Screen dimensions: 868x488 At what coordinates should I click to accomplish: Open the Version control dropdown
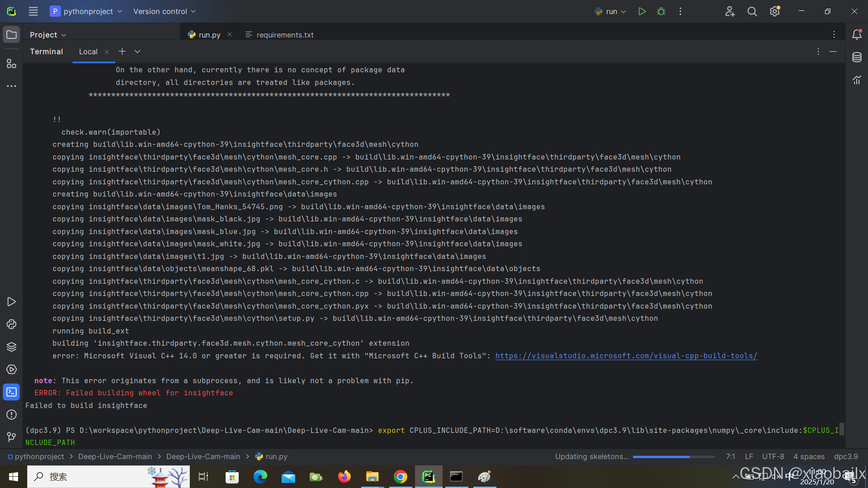point(165,11)
